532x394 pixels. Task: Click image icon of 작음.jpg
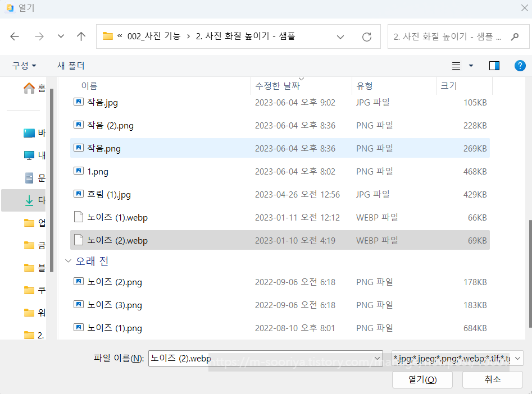click(x=79, y=102)
